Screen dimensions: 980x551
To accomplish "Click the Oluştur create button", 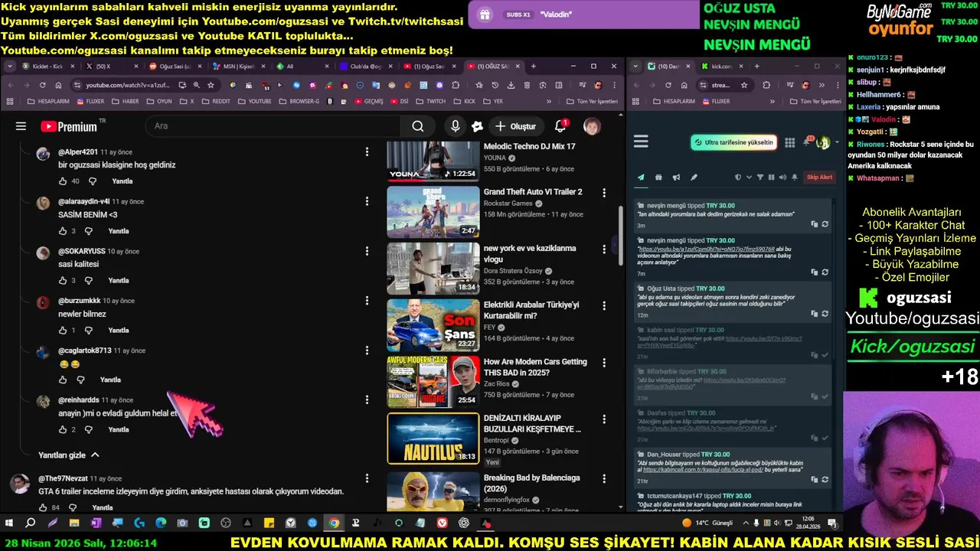I will click(516, 126).
